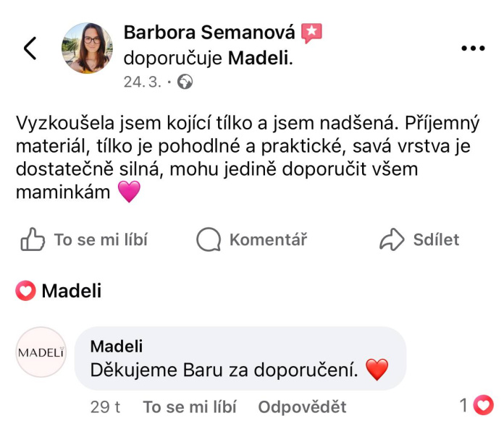Go back using the left arrow
504x434 pixels.
[x=30, y=48]
